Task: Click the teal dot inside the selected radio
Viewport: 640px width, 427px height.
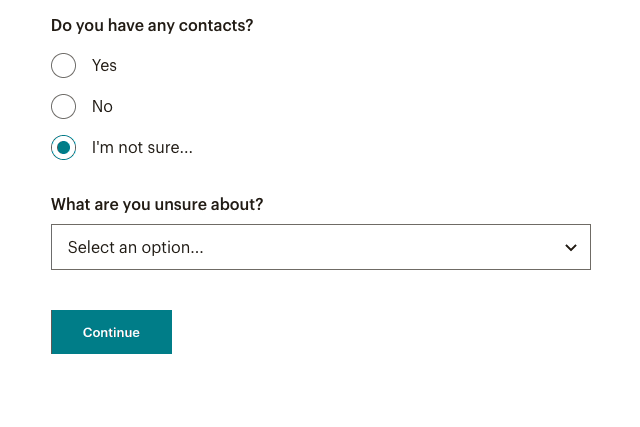Action: (x=63, y=148)
